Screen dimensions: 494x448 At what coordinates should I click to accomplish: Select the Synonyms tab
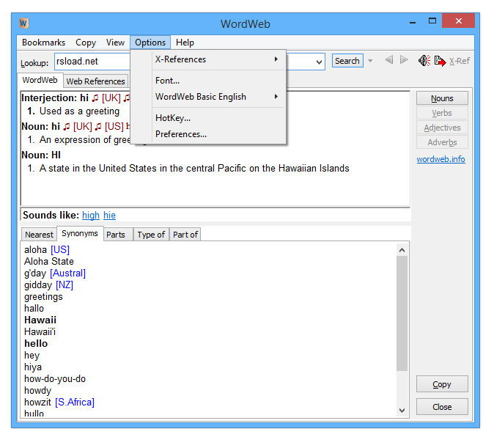(80, 233)
